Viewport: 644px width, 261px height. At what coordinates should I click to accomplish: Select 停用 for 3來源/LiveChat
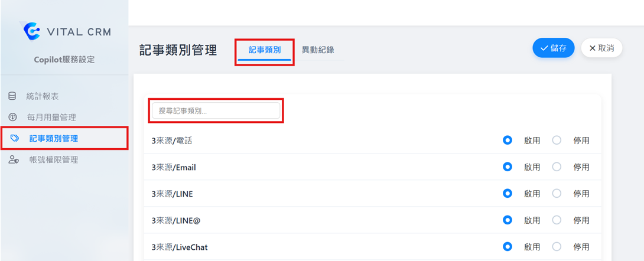point(557,247)
